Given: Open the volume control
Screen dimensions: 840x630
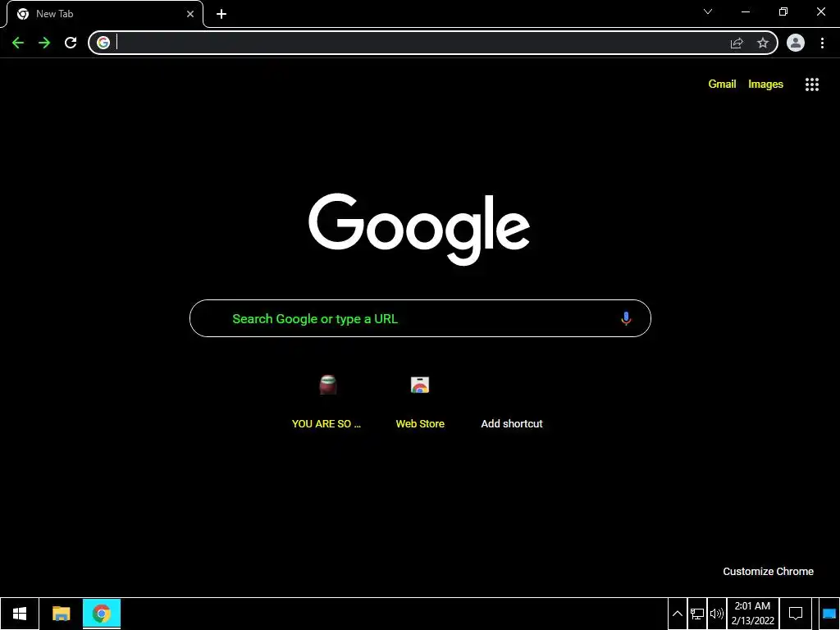Looking at the screenshot, I should [x=716, y=614].
